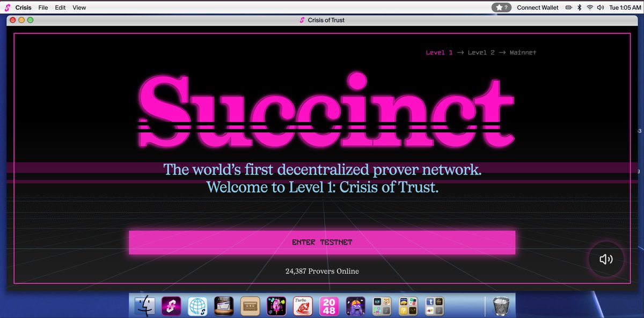The height and width of the screenshot is (318, 644).
Task: Launch the globe browser dock icon
Action: point(197,306)
